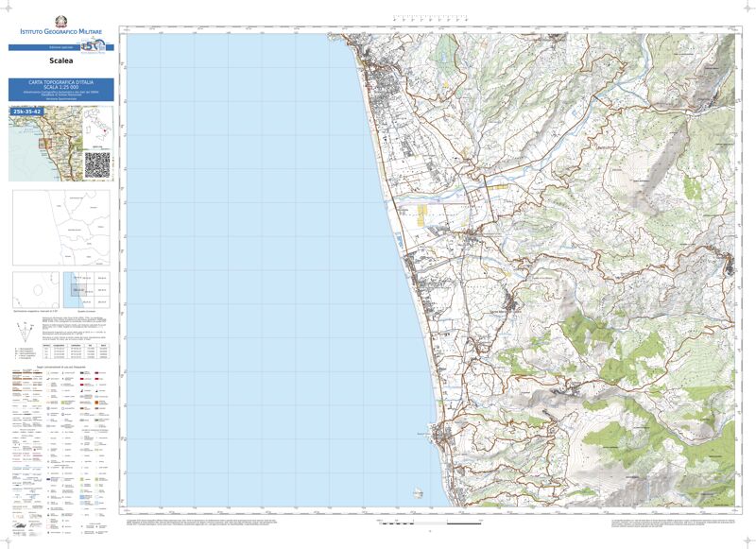Click the coordinates table under declination diagram
This screenshot has width=756, height=549.
(78, 352)
